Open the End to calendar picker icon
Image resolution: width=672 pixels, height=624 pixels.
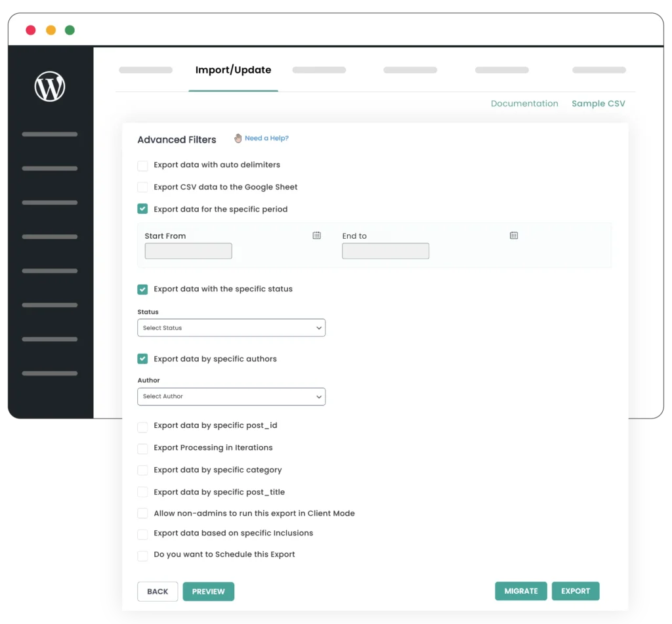coord(514,236)
